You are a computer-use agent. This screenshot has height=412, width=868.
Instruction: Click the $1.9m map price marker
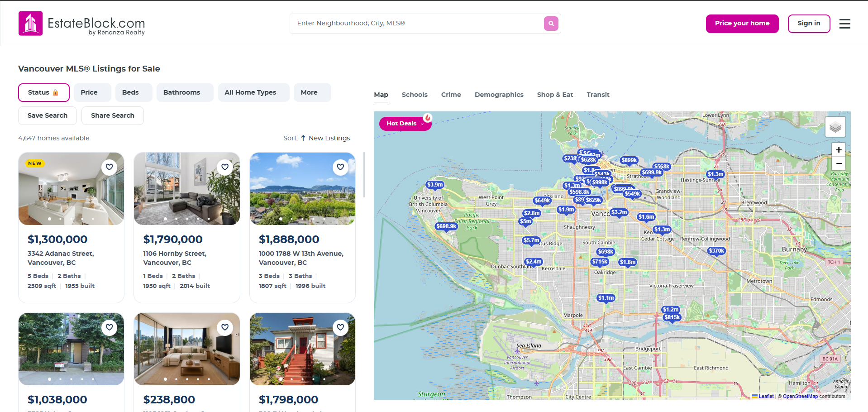[x=566, y=210]
